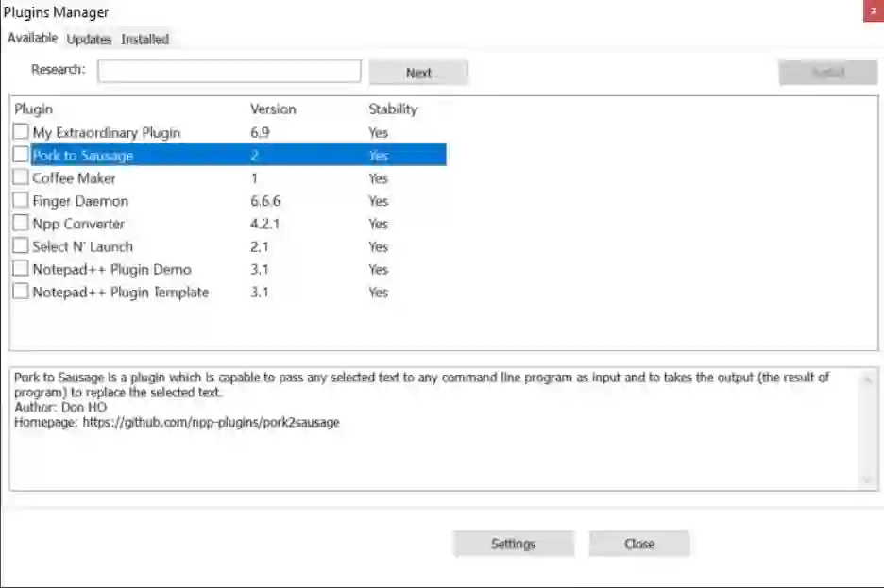Image resolution: width=884 pixels, height=588 pixels.
Task: Click the Next search button
Action: pyautogui.click(x=418, y=73)
